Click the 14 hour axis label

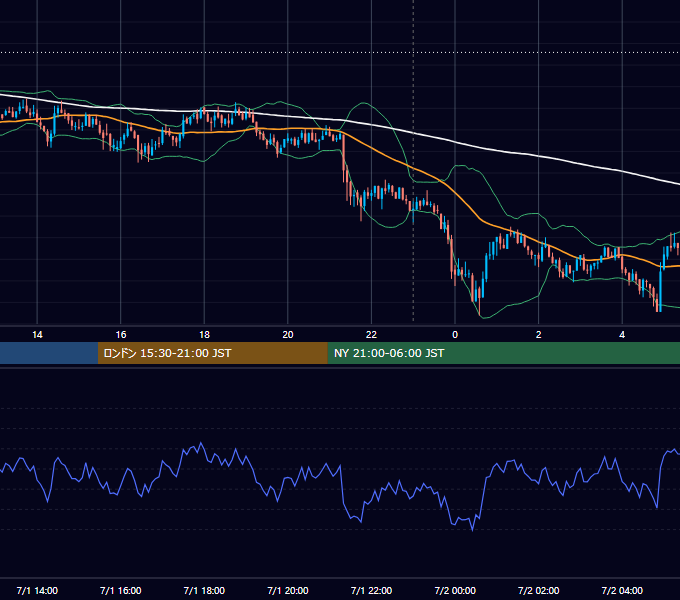tap(37, 335)
